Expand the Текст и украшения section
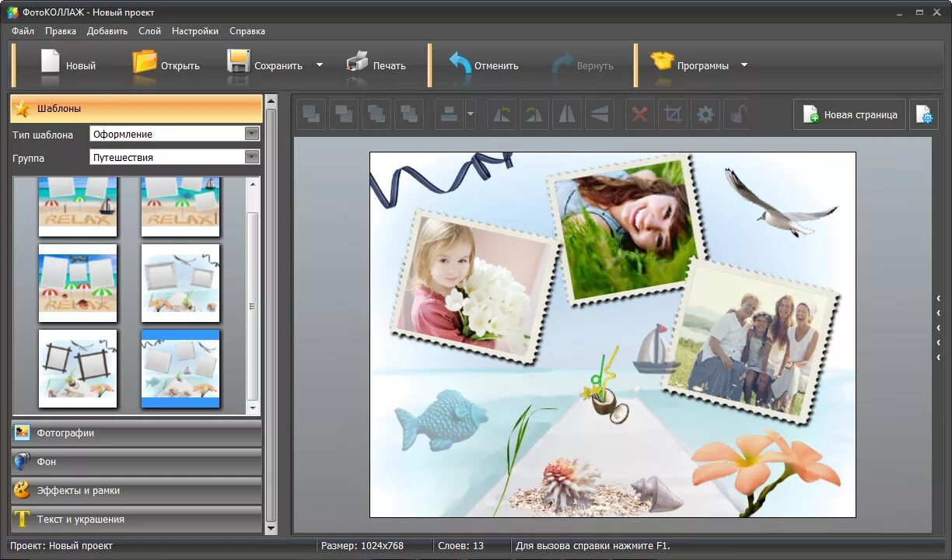The width and height of the screenshot is (952, 560). [x=136, y=519]
